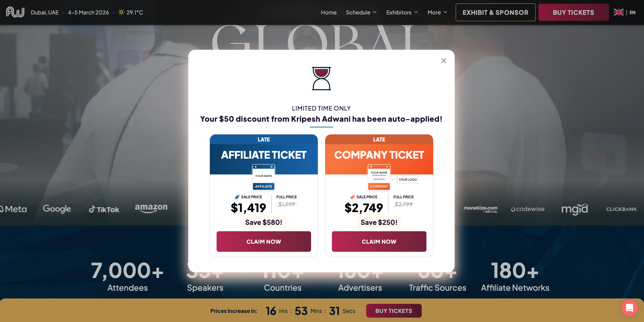Close the discount popup
The width and height of the screenshot is (644, 322).
444,61
